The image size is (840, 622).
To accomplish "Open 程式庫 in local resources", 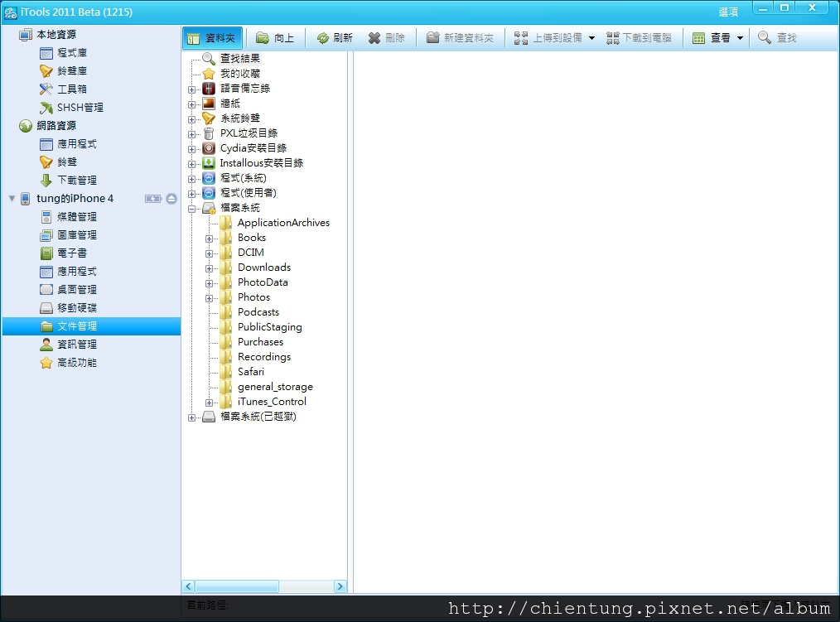I will tap(72, 52).
